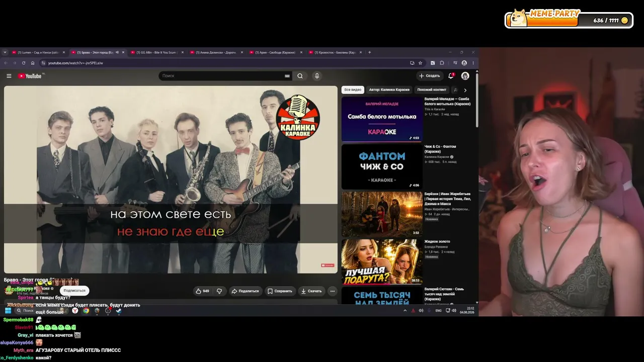The width and height of the screenshot is (644, 362).
Task: Open the browser three-dot menu
Action: tap(473, 63)
